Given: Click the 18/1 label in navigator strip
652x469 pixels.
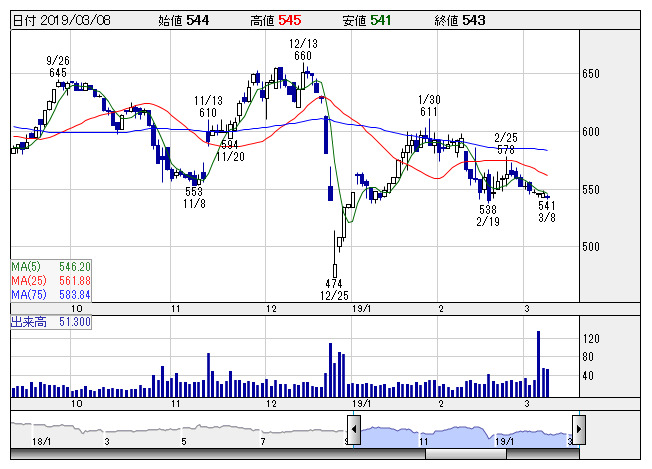Looking at the screenshot, I should point(42,441).
